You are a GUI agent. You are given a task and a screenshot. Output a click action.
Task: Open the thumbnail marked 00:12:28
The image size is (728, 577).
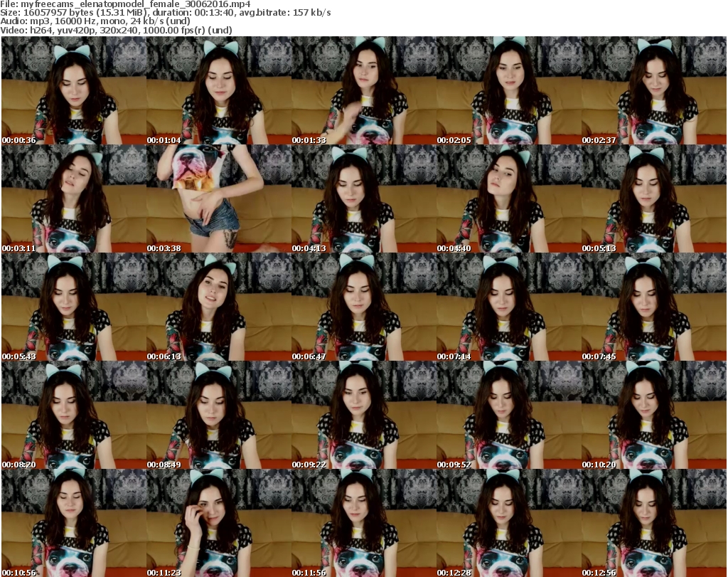click(508, 523)
